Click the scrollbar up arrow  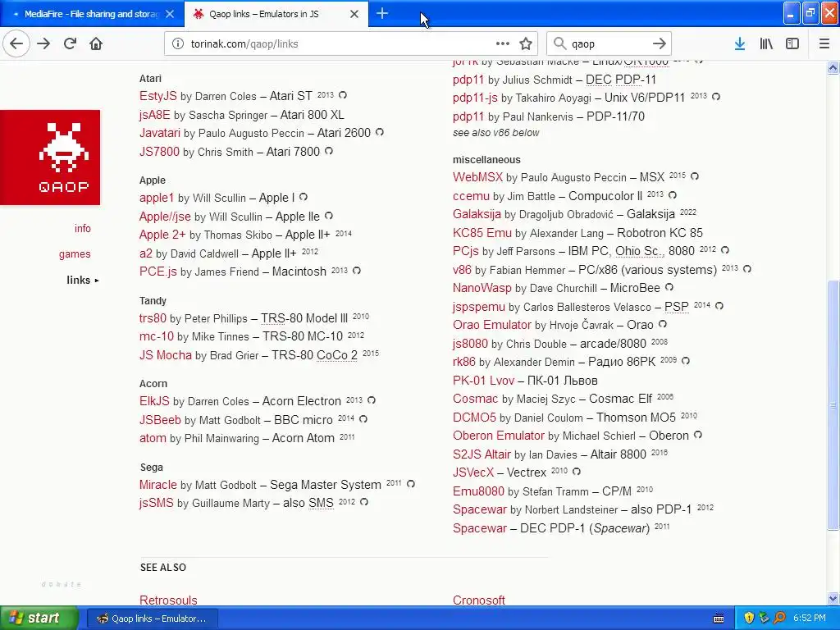point(833,67)
